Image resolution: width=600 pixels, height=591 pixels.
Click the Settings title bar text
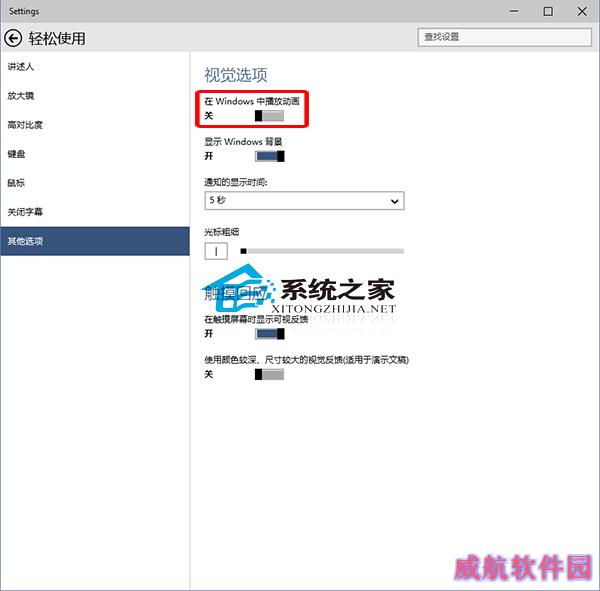pyautogui.click(x=24, y=11)
